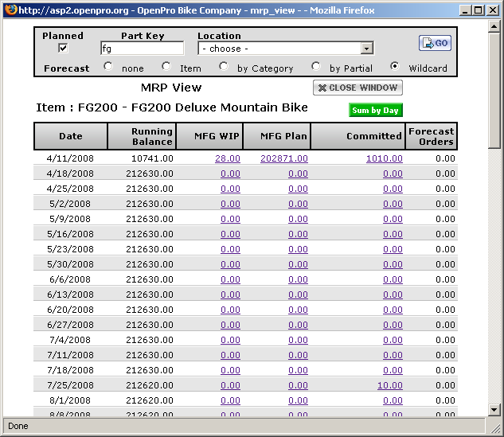Viewport: 504px width, 437px height.
Task: Select the 'by Partial' forecast radio button
Action: 316,67
